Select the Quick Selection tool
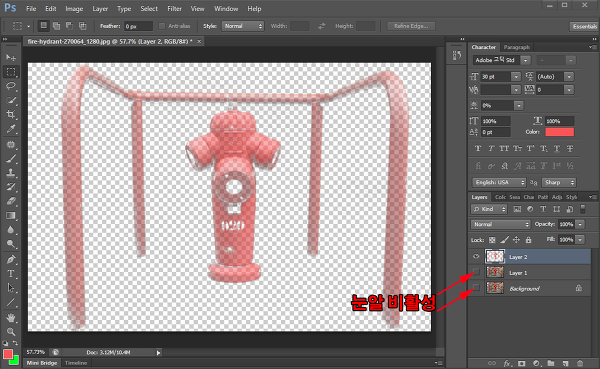Screen dimensions: 600x369 tap(10, 100)
